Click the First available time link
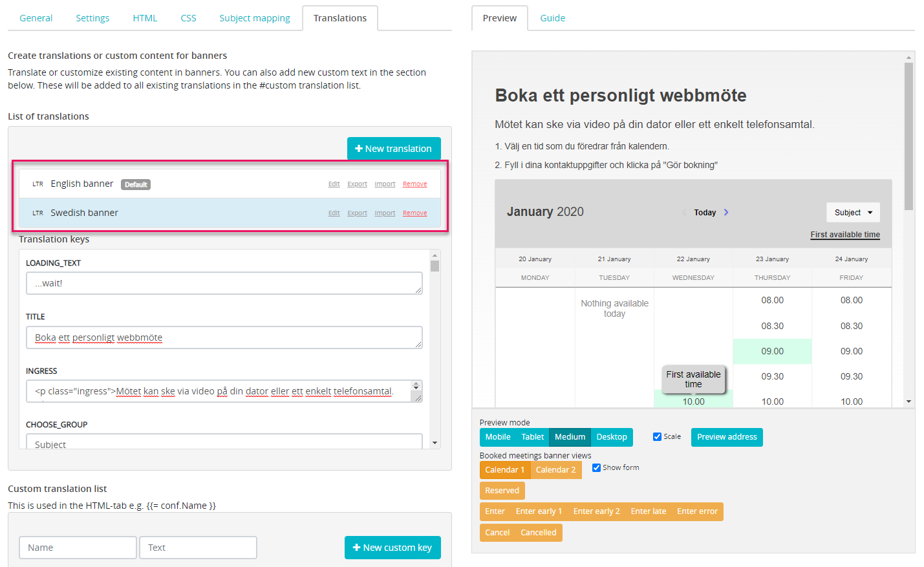924x567 pixels. pos(844,235)
